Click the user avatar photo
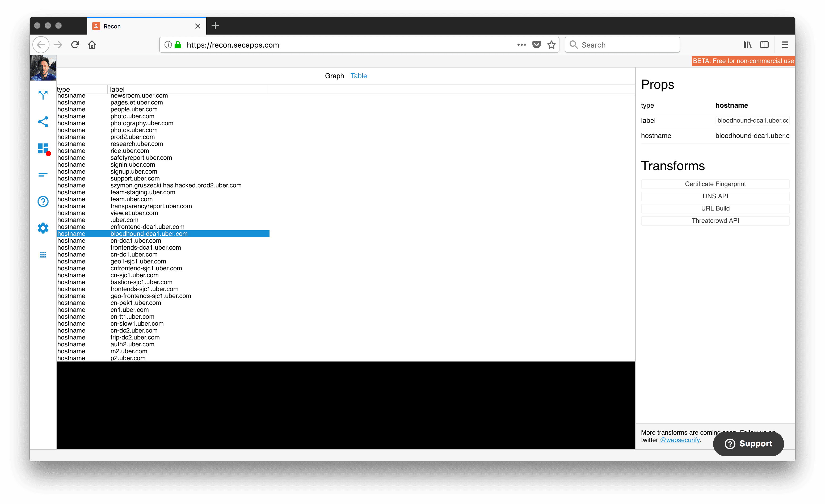The height and width of the screenshot is (504, 825). point(43,68)
